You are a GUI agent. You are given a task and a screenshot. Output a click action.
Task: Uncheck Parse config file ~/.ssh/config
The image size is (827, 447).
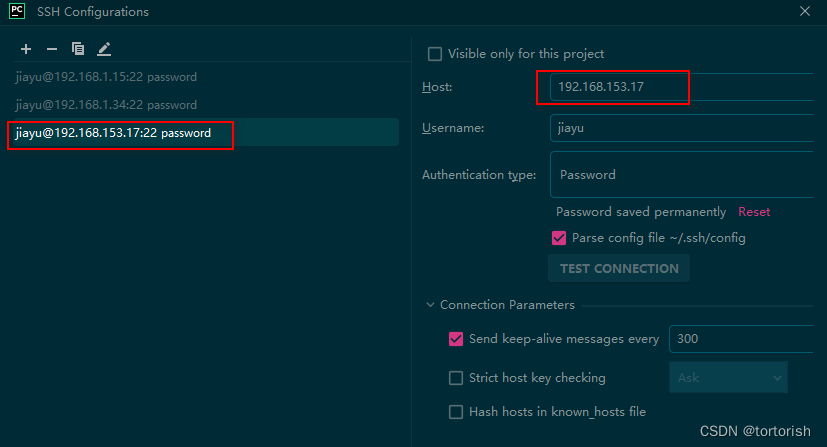[x=559, y=238]
